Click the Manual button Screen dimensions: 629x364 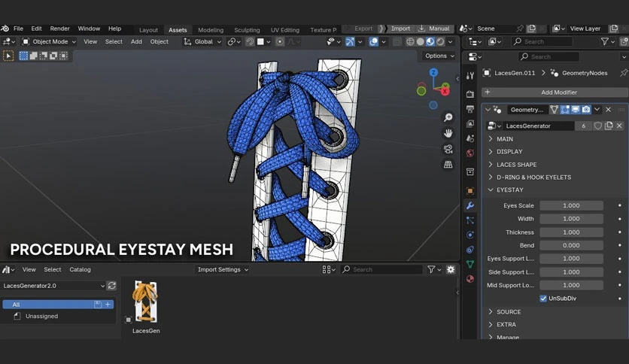click(434, 29)
